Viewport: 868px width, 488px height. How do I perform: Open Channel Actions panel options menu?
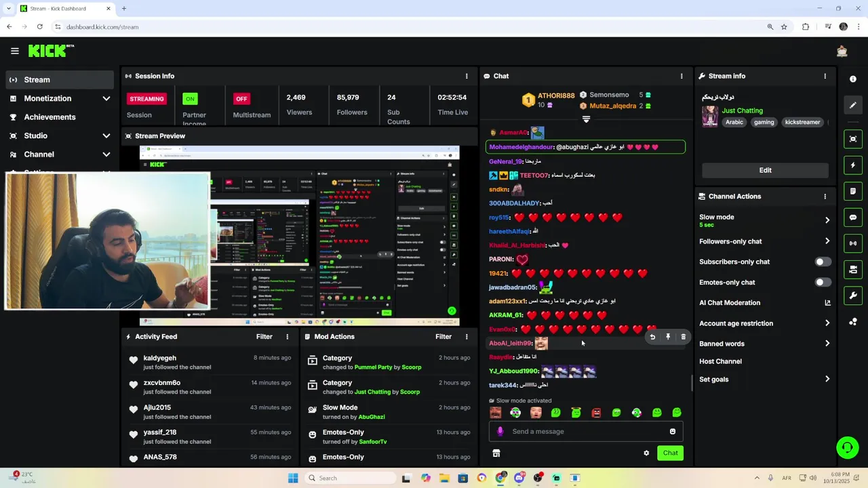click(825, 197)
